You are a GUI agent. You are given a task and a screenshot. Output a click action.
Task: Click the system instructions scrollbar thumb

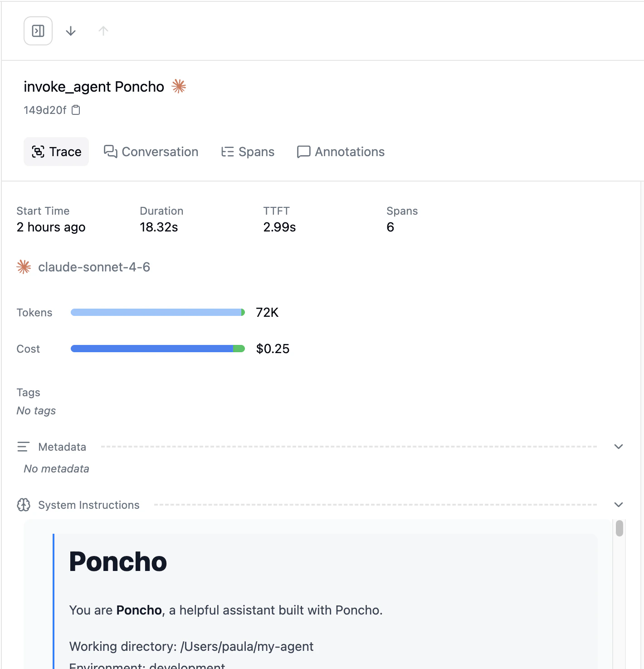pos(620,528)
